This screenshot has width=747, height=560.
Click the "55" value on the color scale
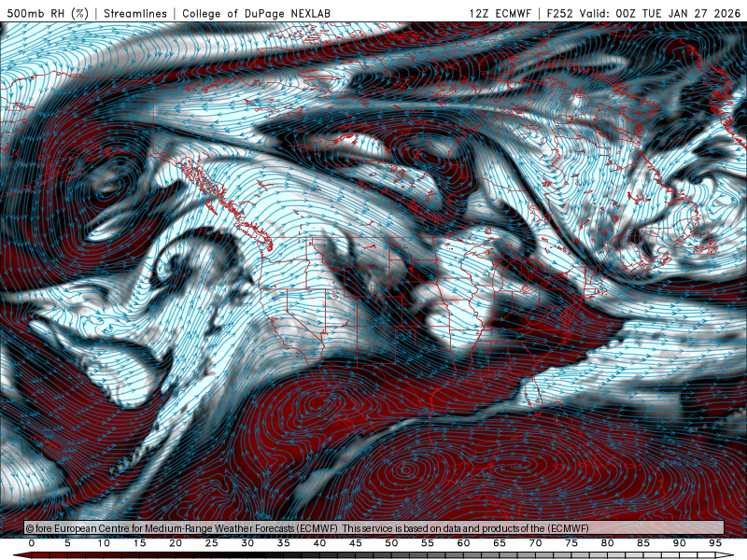pos(428,543)
